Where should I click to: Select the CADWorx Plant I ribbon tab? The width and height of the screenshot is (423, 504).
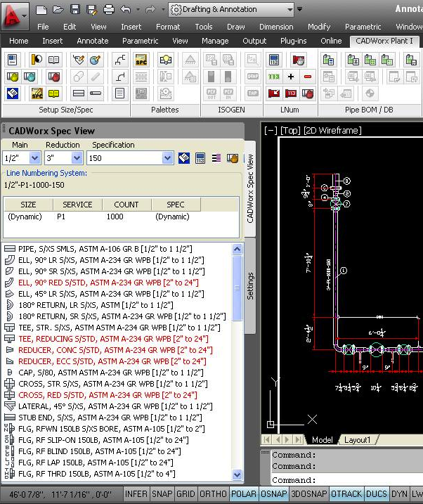[384, 41]
